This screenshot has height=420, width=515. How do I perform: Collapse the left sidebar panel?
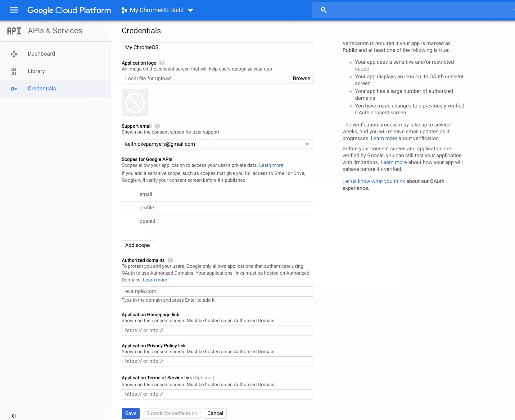[13, 416]
